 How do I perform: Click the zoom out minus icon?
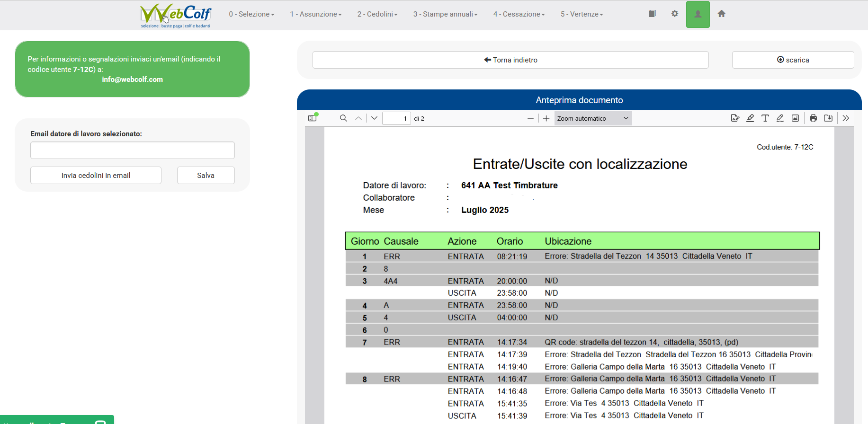530,118
